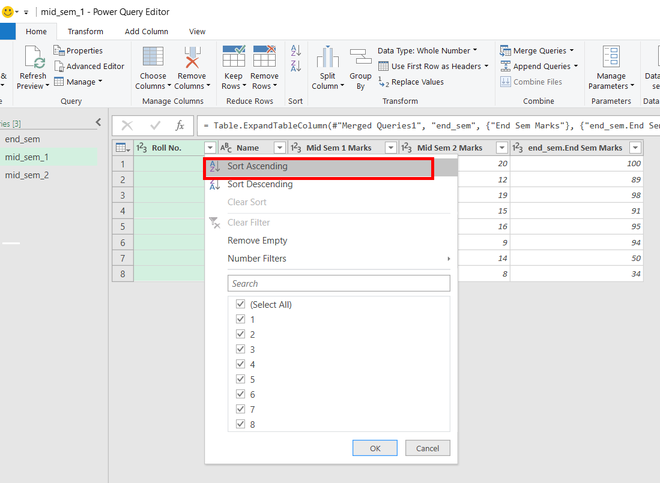Switch to the Home ribbon tab
Viewport: 660px width, 483px height.
[36, 32]
